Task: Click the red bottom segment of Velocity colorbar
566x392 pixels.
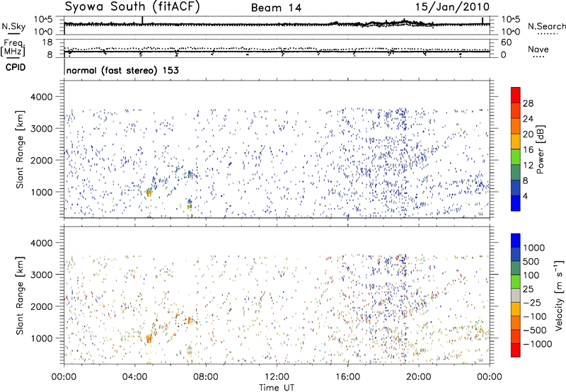Action: 516,350
